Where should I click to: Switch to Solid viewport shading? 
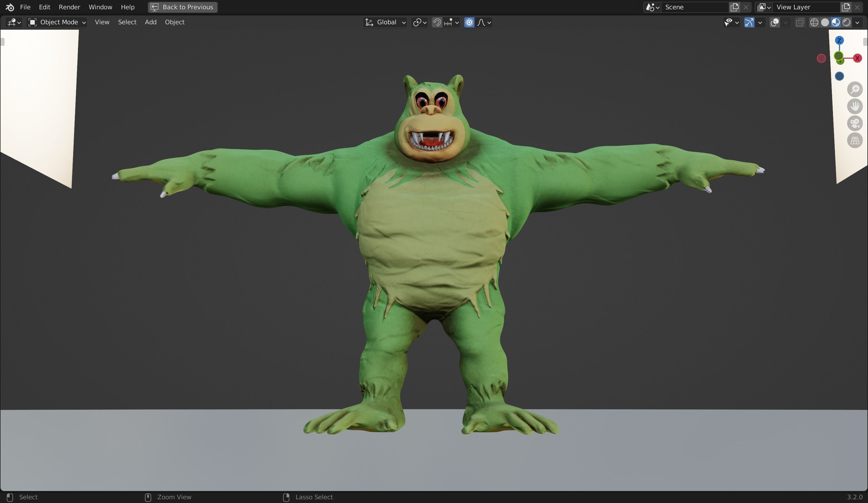[825, 22]
